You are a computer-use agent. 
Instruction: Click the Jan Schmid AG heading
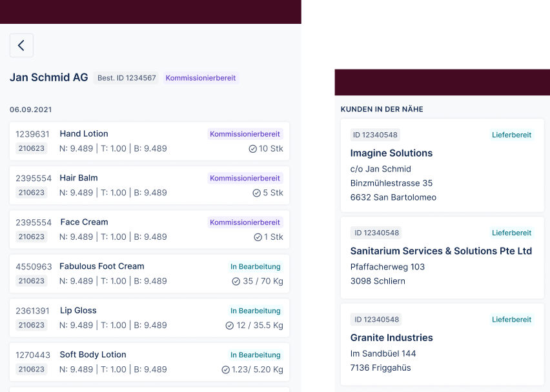(49, 77)
